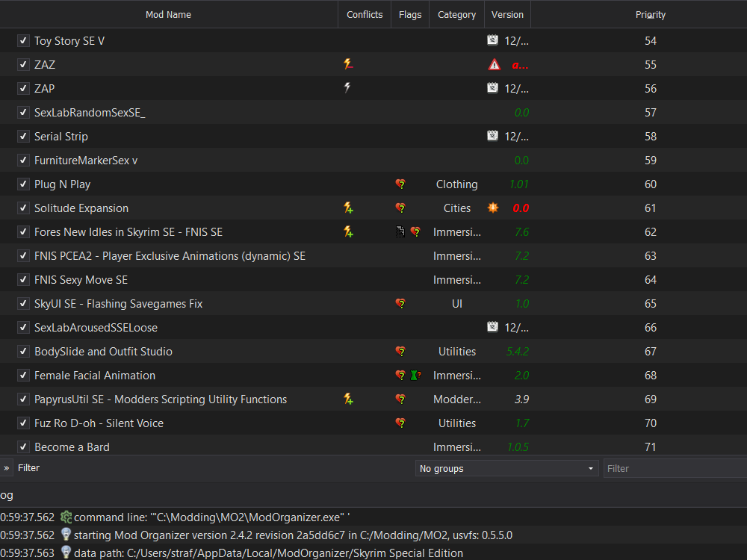The height and width of the screenshot is (560, 747).
Task: Click the PapyrusUtil SE endorsement heart flag
Action: tap(400, 399)
